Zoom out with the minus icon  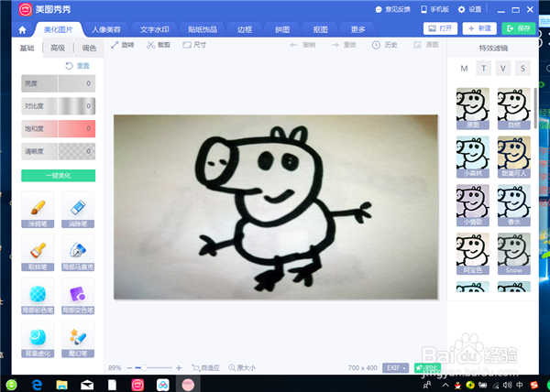tap(130, 368)
